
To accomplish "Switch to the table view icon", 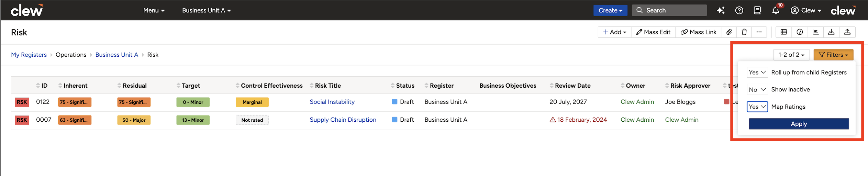I will point(783,32).
